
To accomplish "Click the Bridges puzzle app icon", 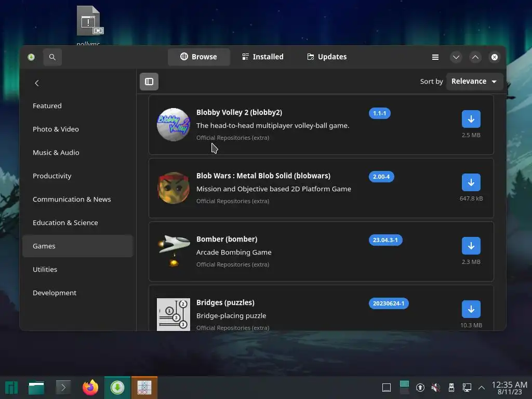I will [174, 314].
